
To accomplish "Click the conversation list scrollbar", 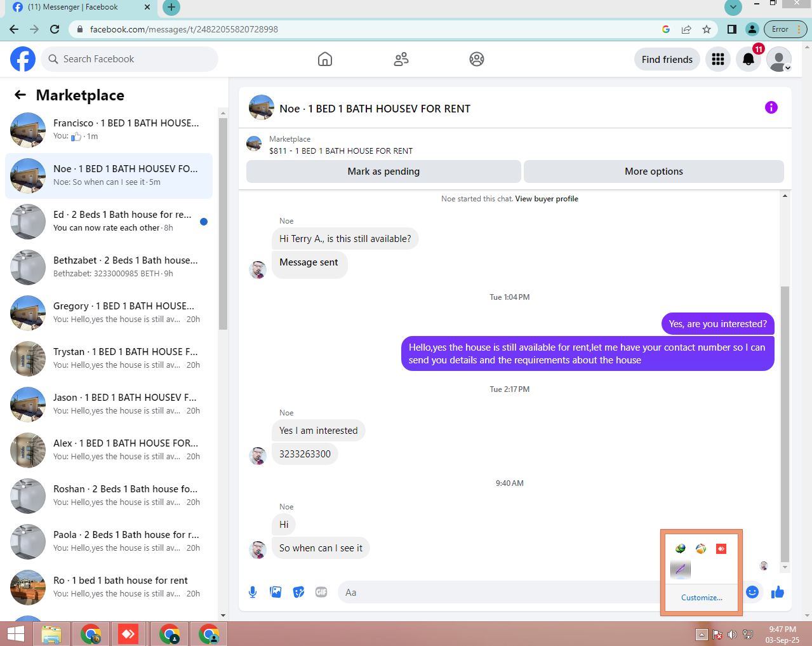I will click(x=223, y=224).
